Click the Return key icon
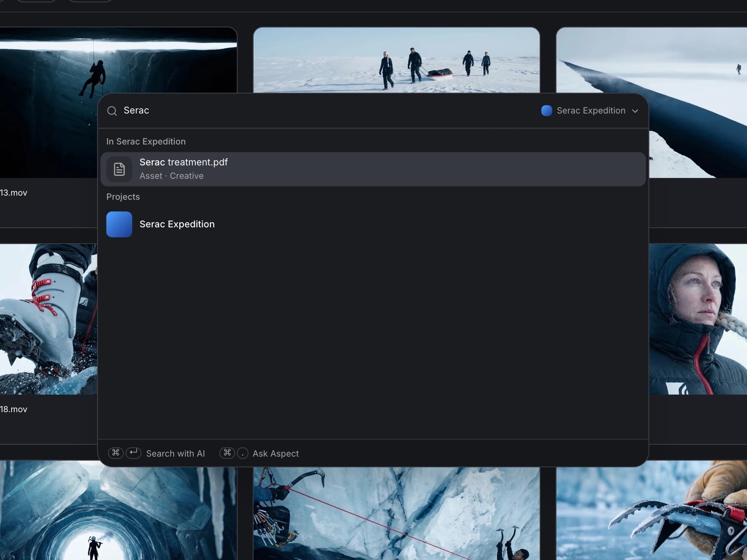Screen dimensions: 747x560 point(133,453)
